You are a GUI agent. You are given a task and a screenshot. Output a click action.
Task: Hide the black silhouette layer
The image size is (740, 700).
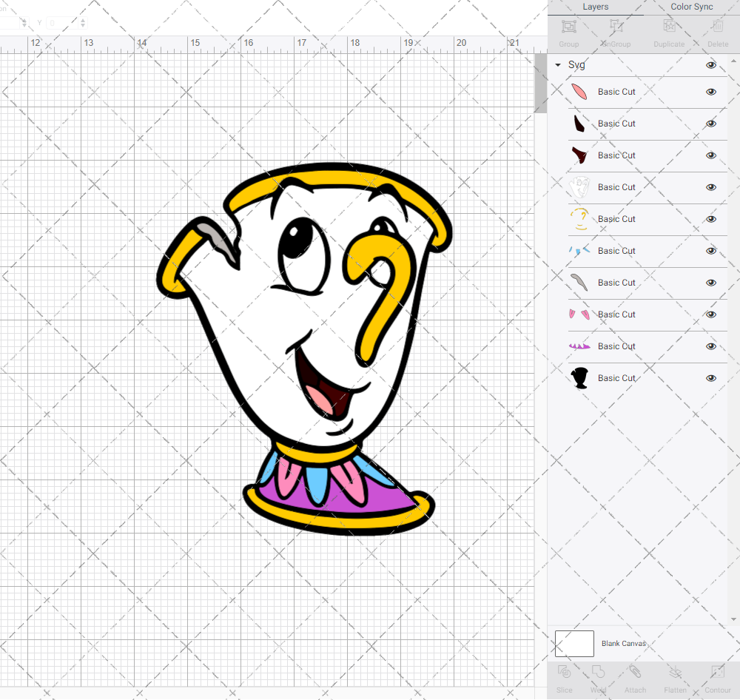click(710, 379)
